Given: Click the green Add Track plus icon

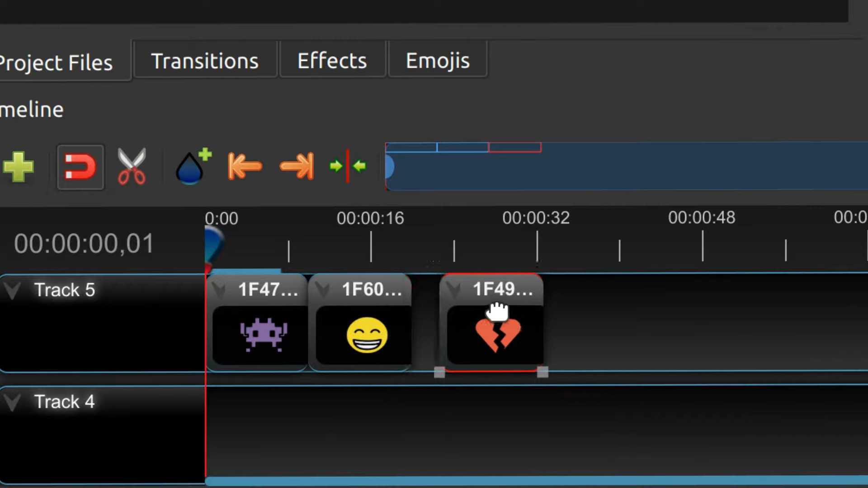Looking at the screenshot, I should click(18, 167).
